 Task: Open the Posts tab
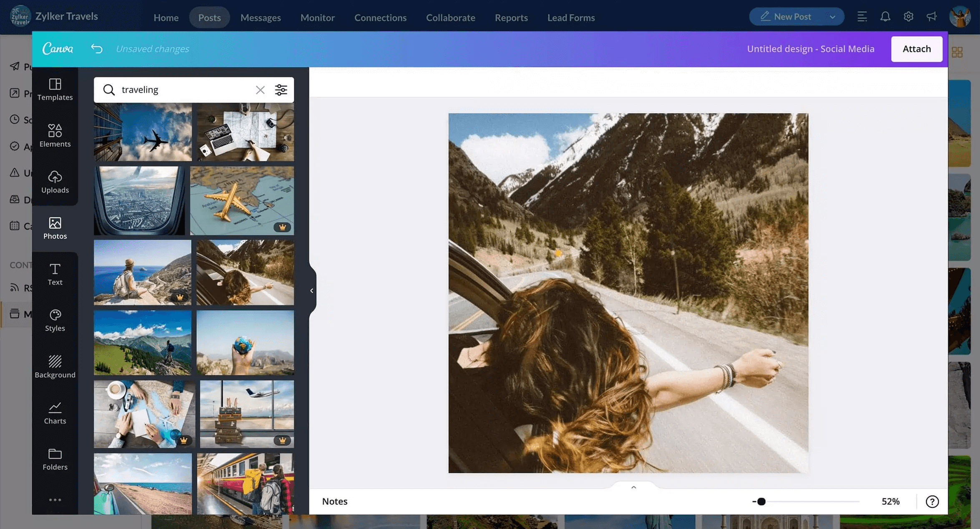(209, 17)
